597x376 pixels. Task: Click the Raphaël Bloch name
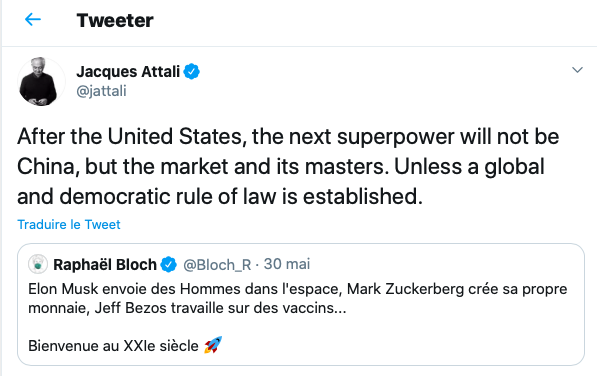[x=105, y=264]
